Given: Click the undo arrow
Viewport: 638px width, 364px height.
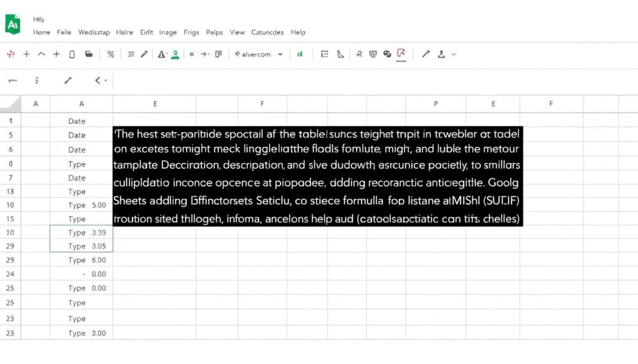Looking at the screenshot, I should tap(11, 80).
